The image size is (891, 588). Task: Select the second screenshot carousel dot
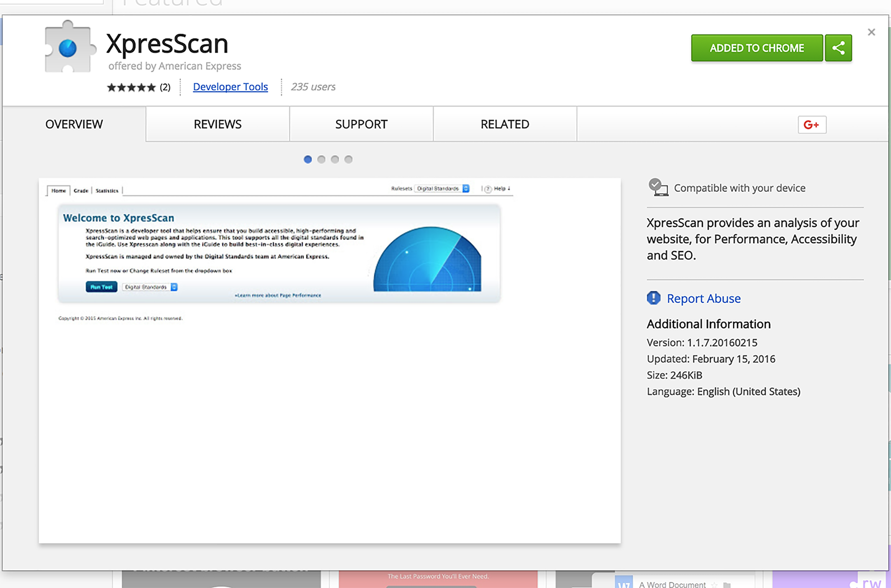tap(321, 159)
